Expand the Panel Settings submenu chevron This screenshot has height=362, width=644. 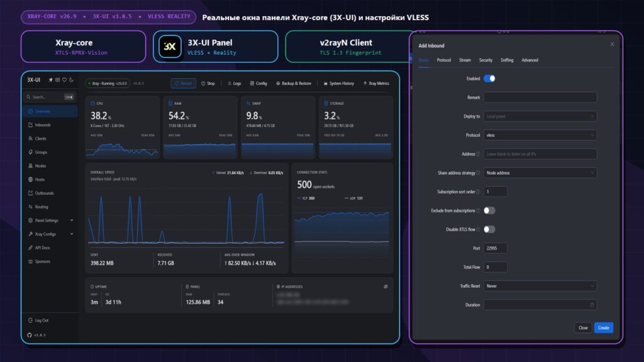pos(72,221)
